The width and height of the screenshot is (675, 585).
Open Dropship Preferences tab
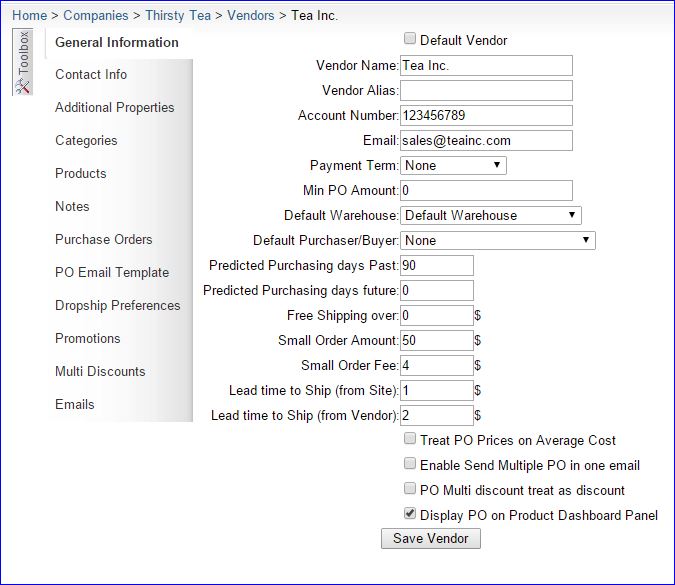coord(118,305)
